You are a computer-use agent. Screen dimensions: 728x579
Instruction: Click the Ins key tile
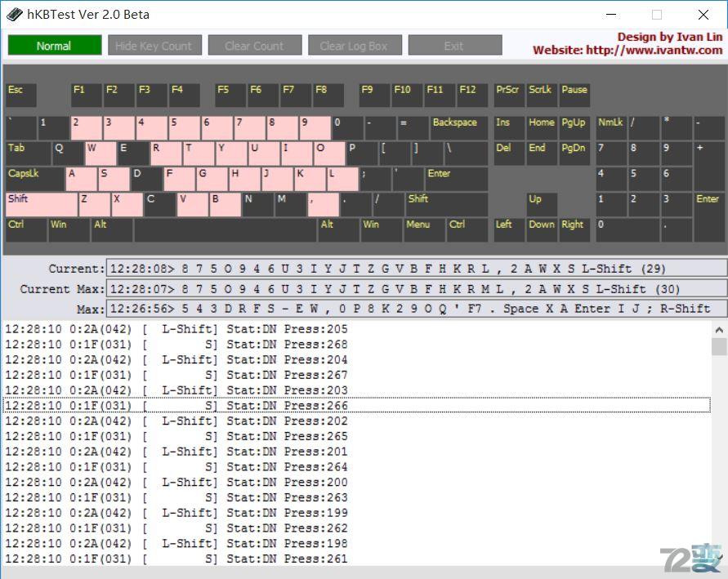click(x=509, y=128)
